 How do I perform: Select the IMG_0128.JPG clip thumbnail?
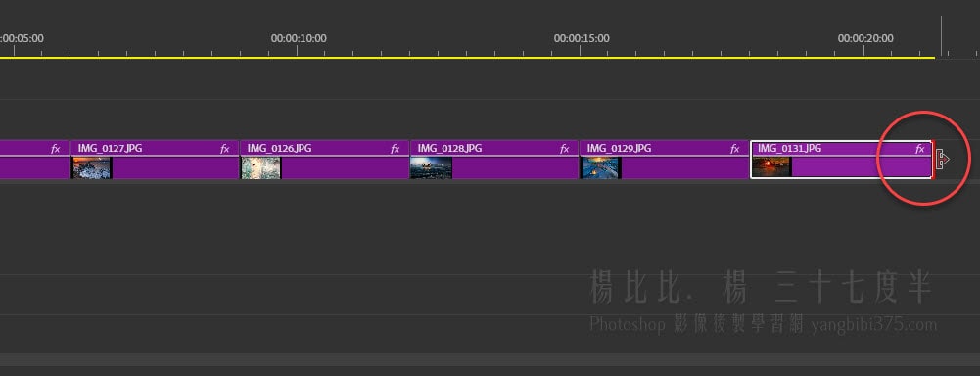(x=431, y=167)
